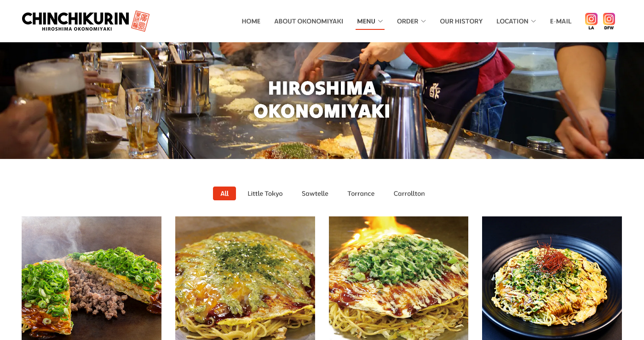Viewport: 644px width, 340px height.
Task: Expand the MENU dropdown chevron
Action: pyautogui.click(x=380, y=21)
